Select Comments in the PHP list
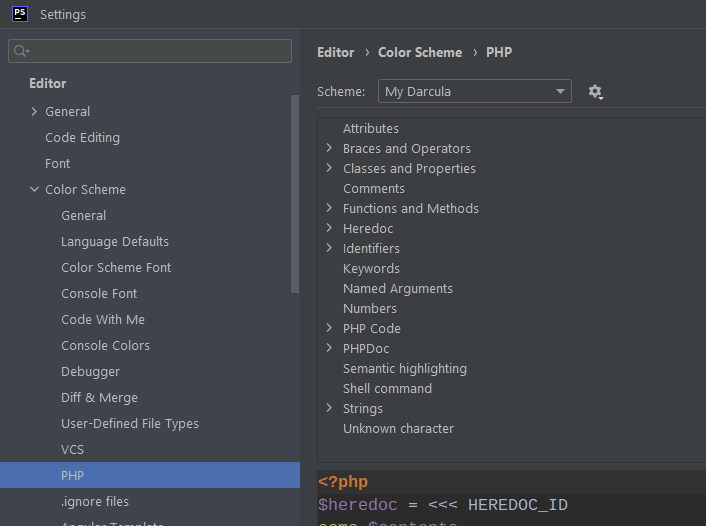 click(374, 188)
